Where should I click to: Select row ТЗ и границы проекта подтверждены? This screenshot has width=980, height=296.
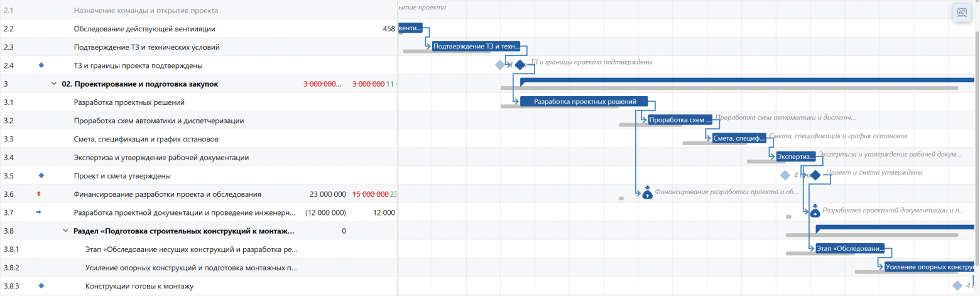coord(199,65)
